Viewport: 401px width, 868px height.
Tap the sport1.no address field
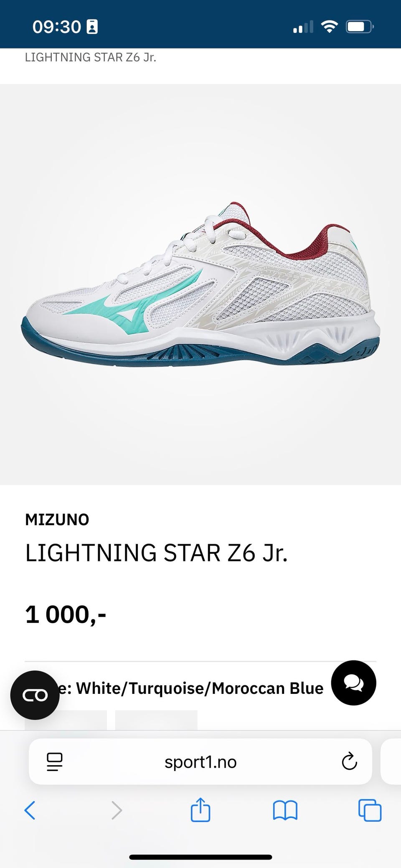coord(200,762)
